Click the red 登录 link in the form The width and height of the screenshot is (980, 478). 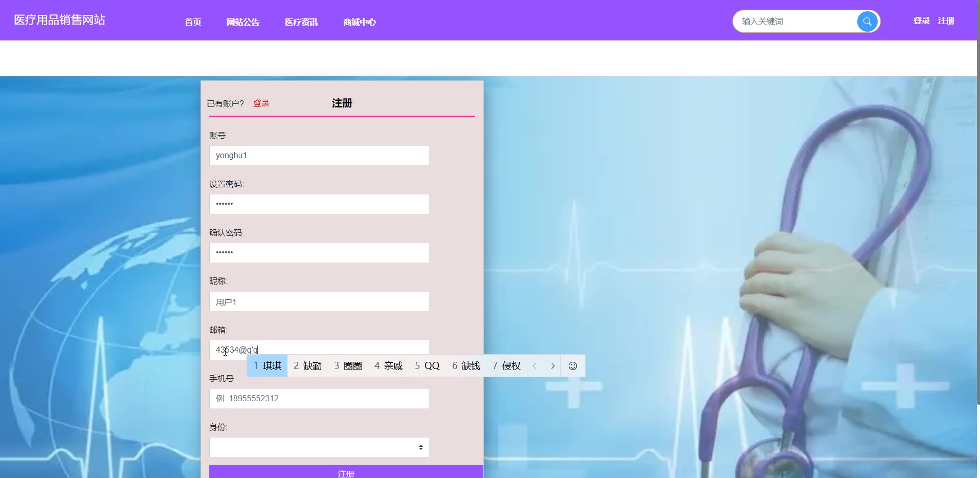(x=261, y=103)
